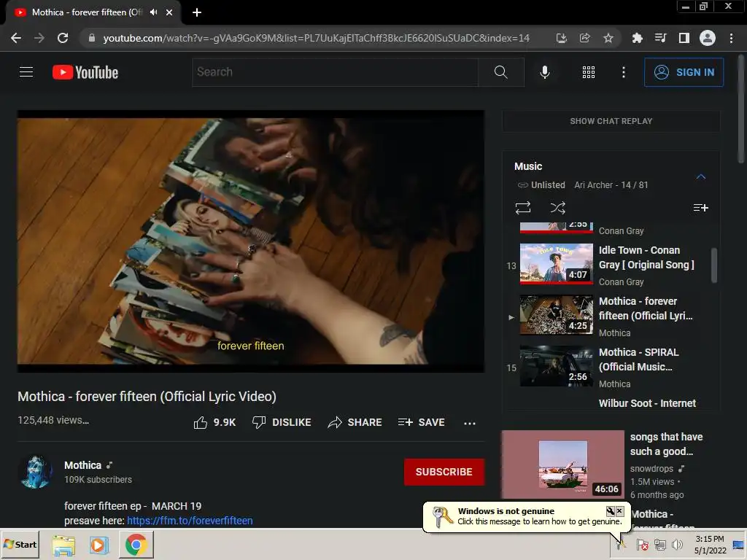
Task: Go forward in Chrome
Action: tap(39, 38)
